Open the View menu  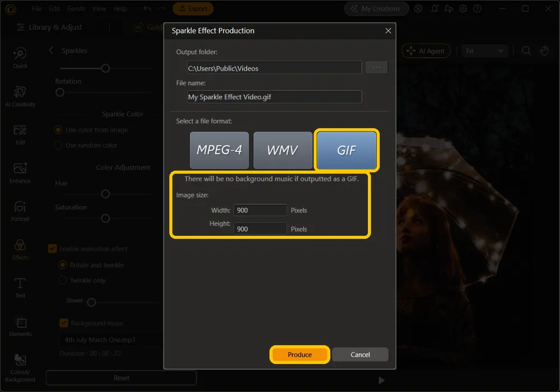99,8
